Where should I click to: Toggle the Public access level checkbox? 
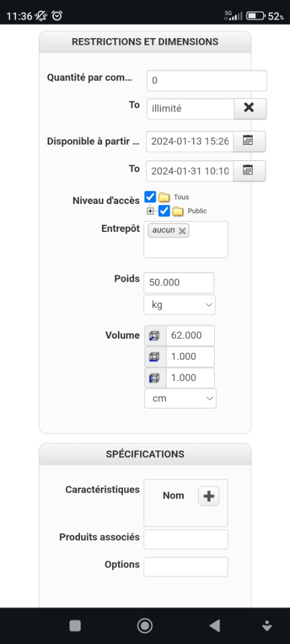coord(164,211)
